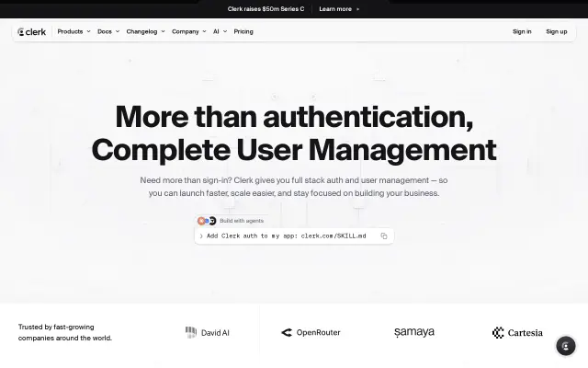Go to the Pricing page
This screenshot has width=588, height=368.
click(243, 31)
